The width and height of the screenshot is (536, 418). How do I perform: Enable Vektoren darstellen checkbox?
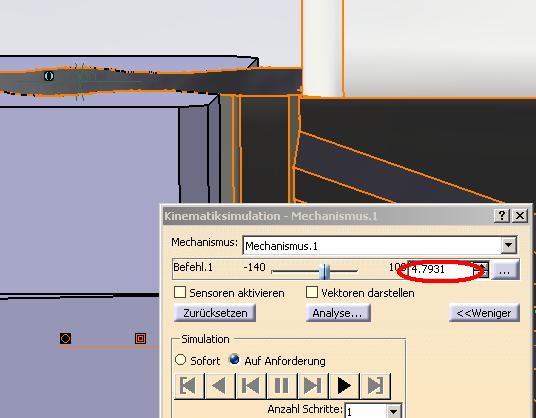[311, 292]
